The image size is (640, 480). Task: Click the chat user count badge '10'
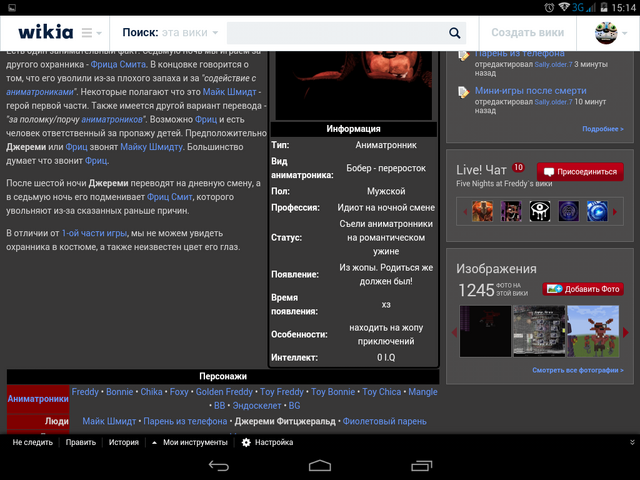coord(518,167)
